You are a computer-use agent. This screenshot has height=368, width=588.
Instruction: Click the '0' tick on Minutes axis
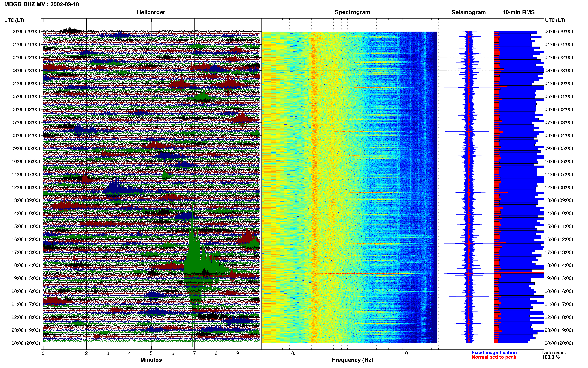(43, 353)
